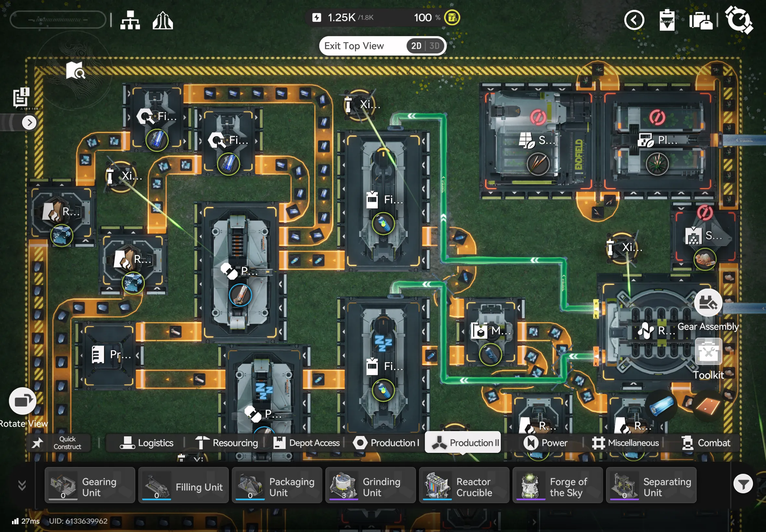Open the Endfield clipboard missions icon

[667, 20]
